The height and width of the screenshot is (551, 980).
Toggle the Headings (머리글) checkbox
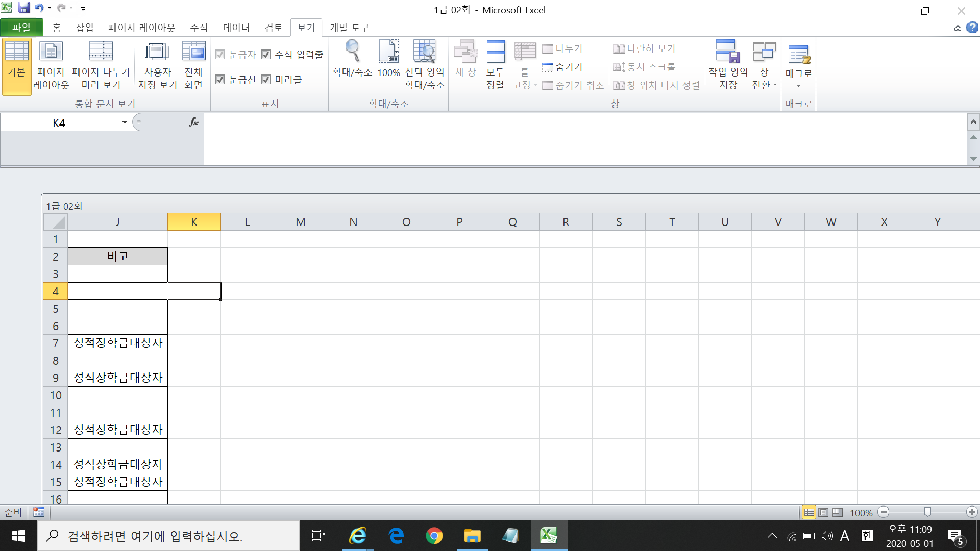pos(266,80)
